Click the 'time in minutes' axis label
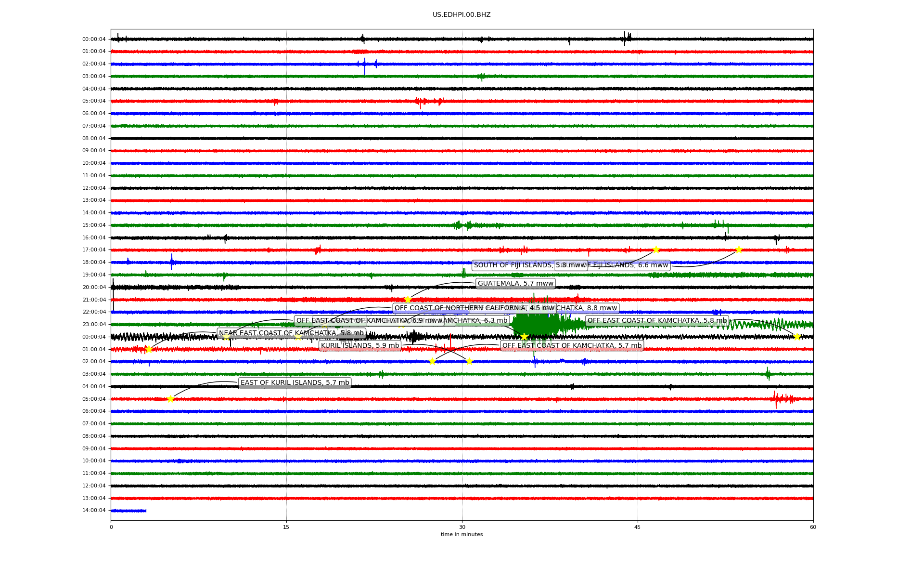 (x=462, y=535)
